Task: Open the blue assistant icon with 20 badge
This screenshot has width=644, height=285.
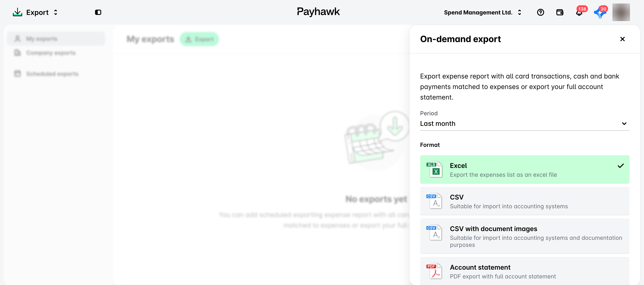Action: pyautogui.click(x=600, y=12)
